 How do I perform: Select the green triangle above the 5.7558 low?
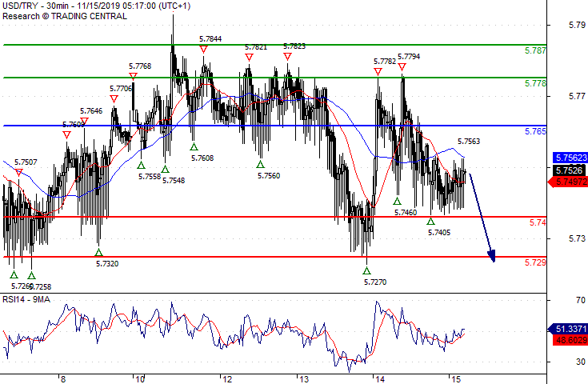tap(141, 165)
